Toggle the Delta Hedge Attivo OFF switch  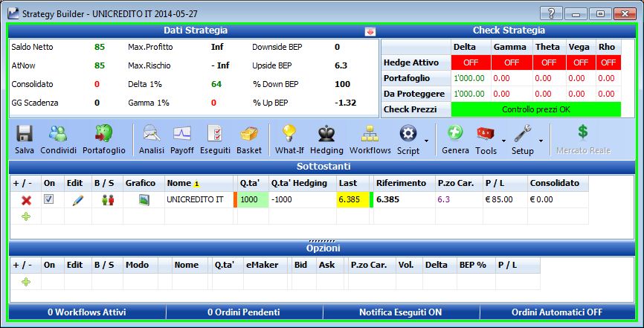tap(471, 62)
